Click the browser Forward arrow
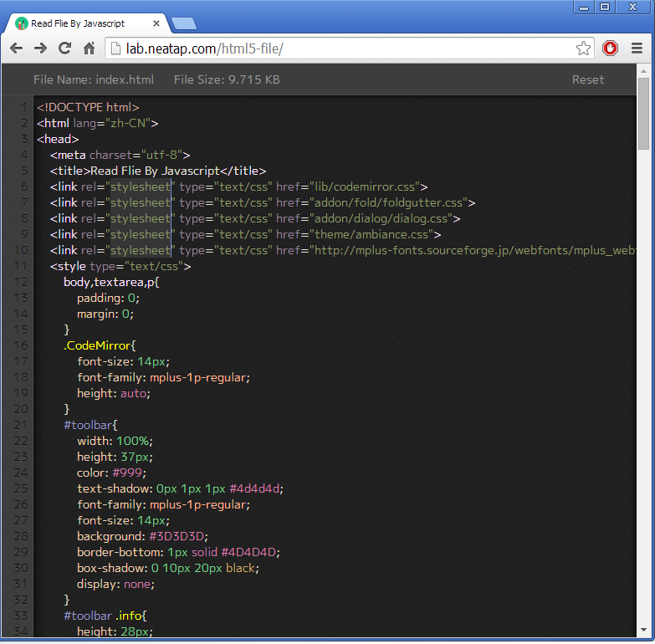 tap(40, 49)
